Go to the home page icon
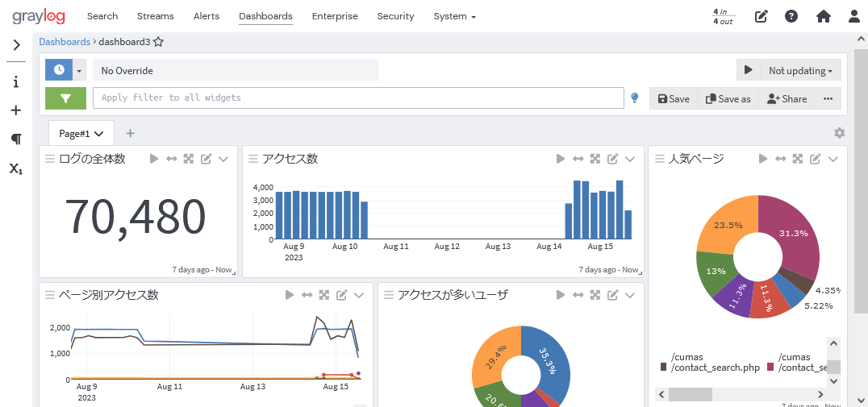868x407 pixels. click(x=823, y=16)
